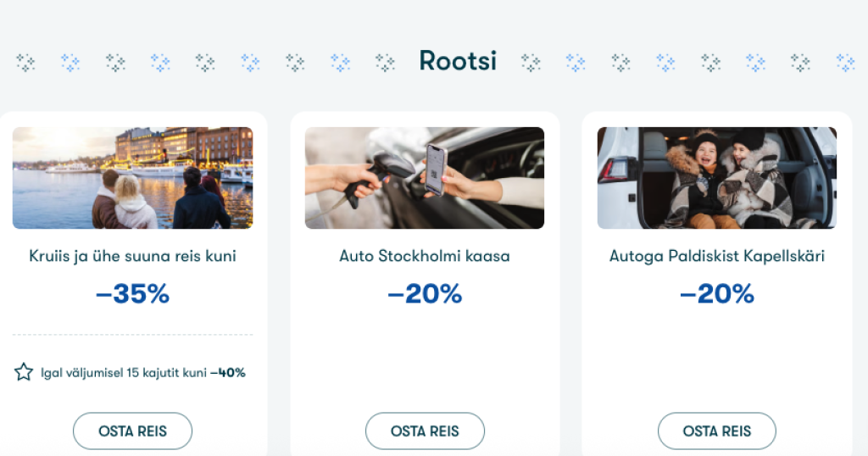Click the 'Kruiis ja ühe suuna reis kuni' title

pos(132,256)
